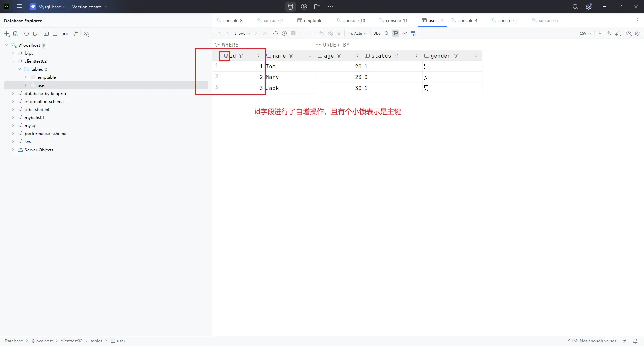Screen dimensions: 644x346
Task: Open query console from explorer toolbar
Action: click(x=46, y=34)
